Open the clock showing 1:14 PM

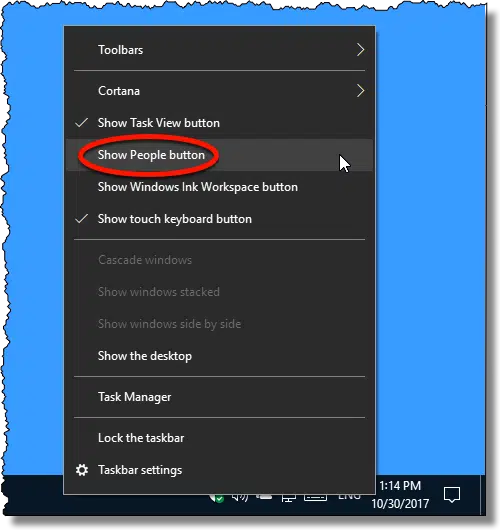(x=400, y=495)
